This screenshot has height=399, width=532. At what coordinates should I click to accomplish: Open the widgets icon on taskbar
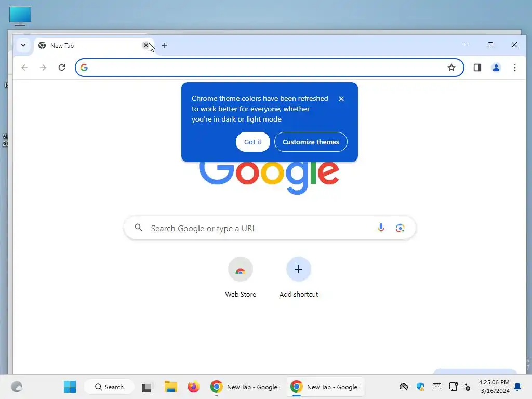click(16, 387)
